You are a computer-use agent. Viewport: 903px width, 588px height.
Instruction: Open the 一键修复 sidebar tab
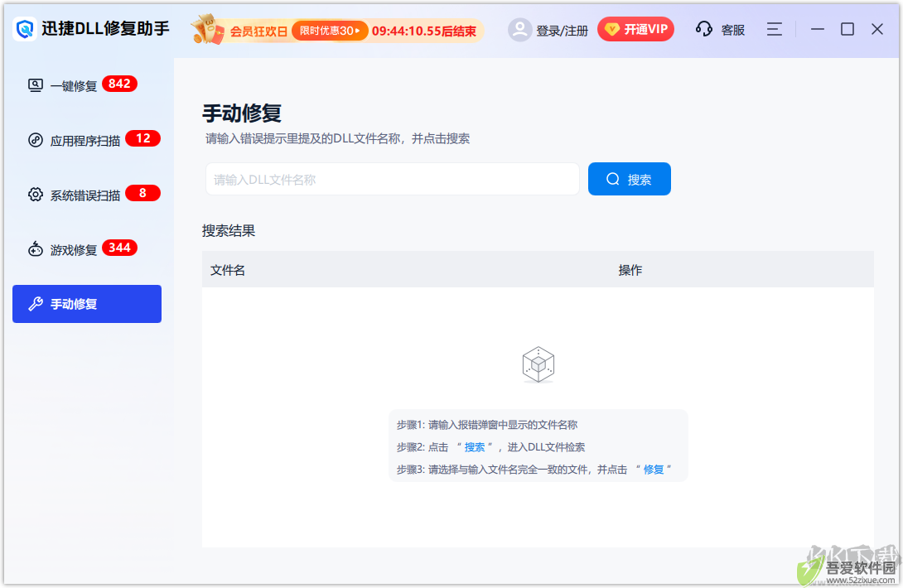[x=87, y=85]
